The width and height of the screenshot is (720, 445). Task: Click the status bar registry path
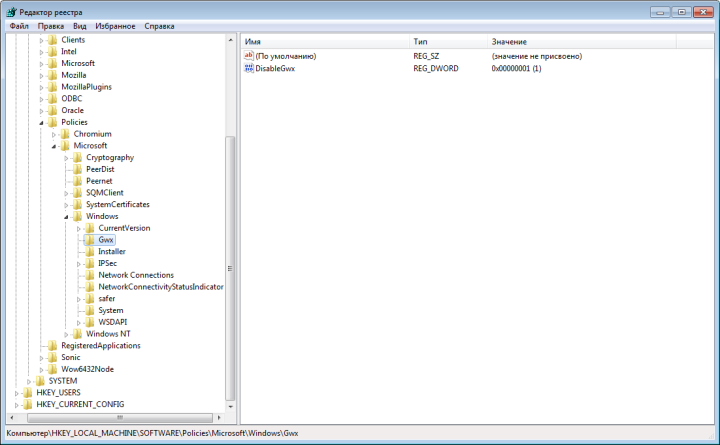point(152,433)
